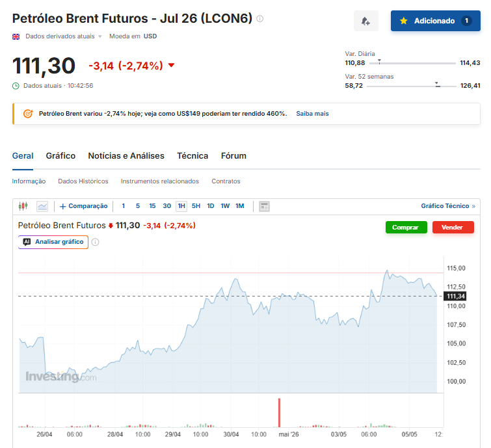Select the 5 minute interval

[x=138, y=206]
